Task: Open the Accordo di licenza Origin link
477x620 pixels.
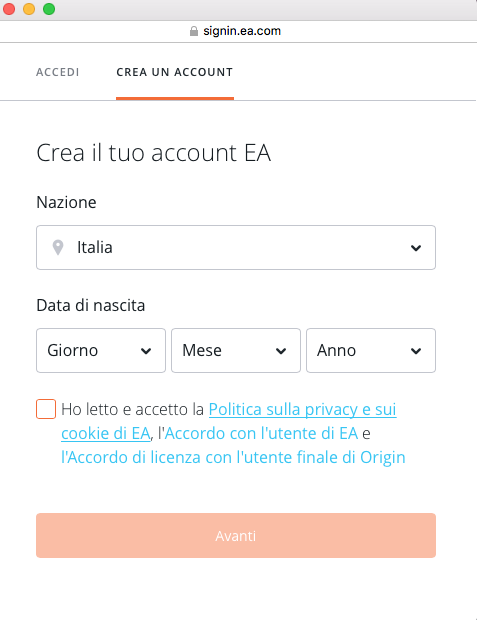Action: click(x=233, y=457)
